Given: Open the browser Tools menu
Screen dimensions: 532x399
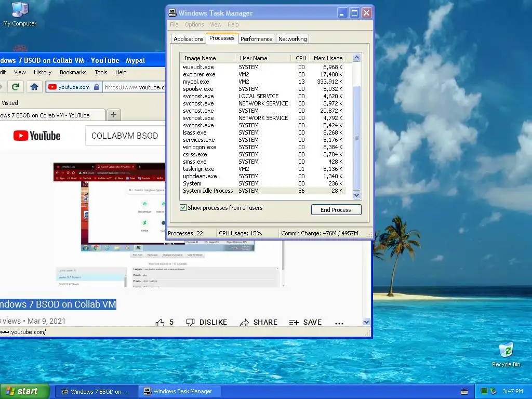Looking at the screenshot, I should (101, 72).
